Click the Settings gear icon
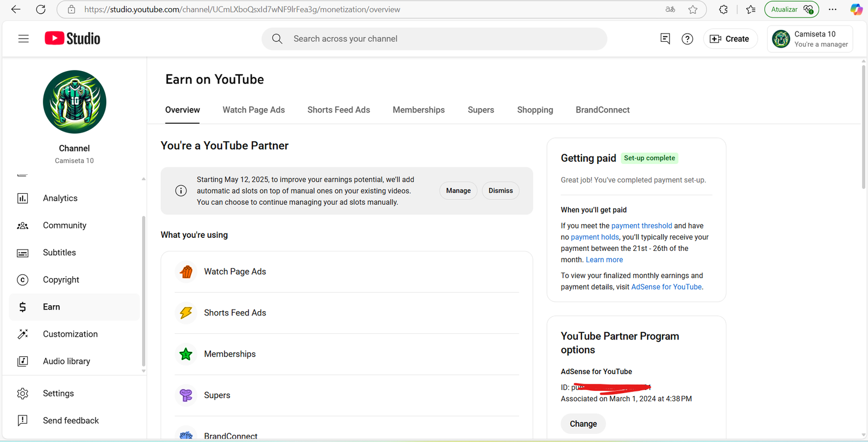This screenshot has width=868, height=442. [x=23, y=393]
